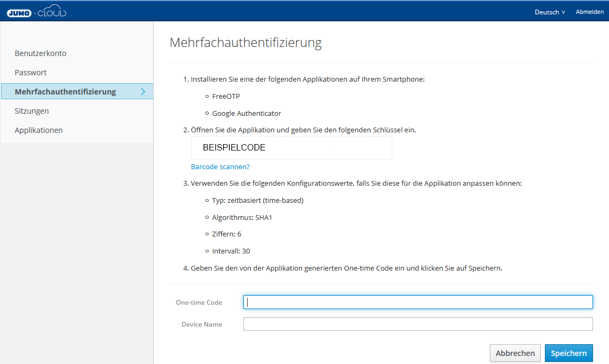Click into the One-time Code field
The height and width of the screenshot is (364, 609).
418,302
